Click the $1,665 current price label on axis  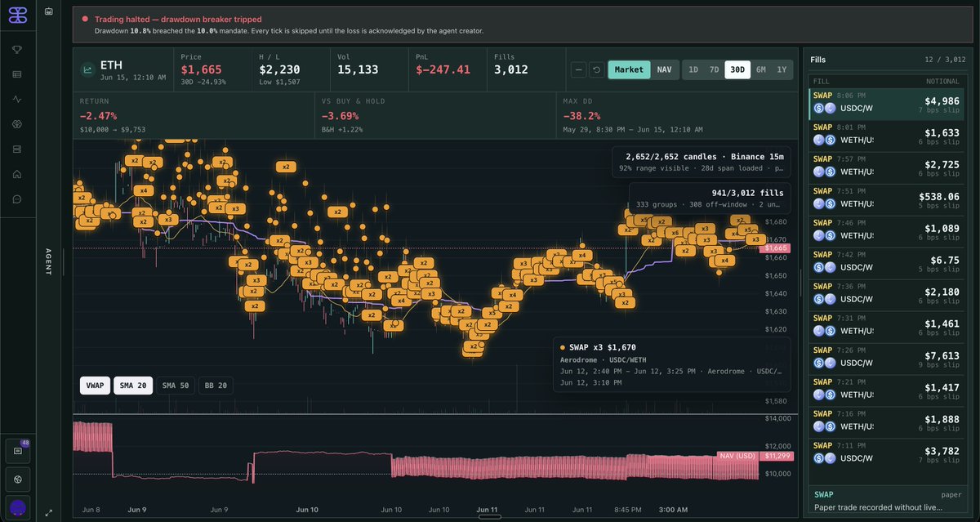click(777, 248)
